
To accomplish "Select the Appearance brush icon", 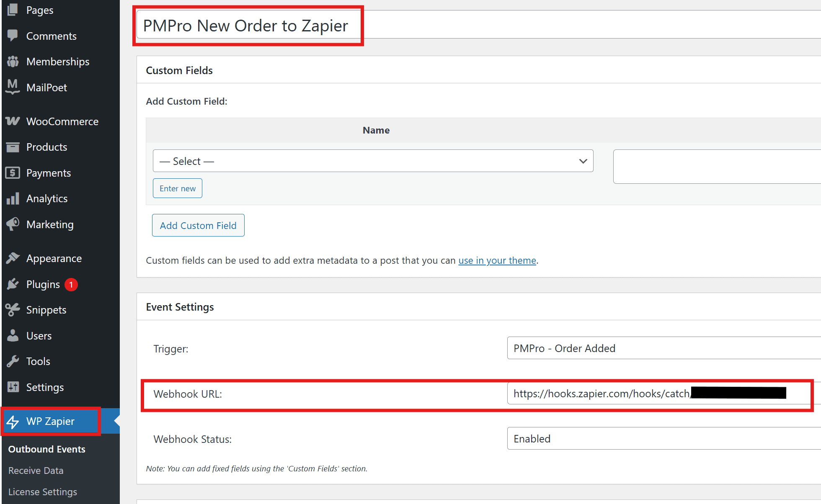I will pyautogui.click(x=13, y=258).
